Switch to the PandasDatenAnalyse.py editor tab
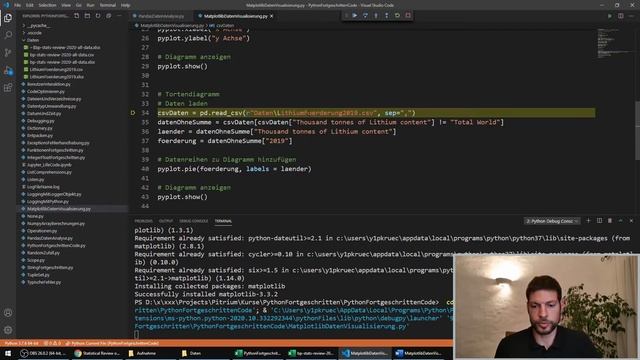 coord(161,16)
